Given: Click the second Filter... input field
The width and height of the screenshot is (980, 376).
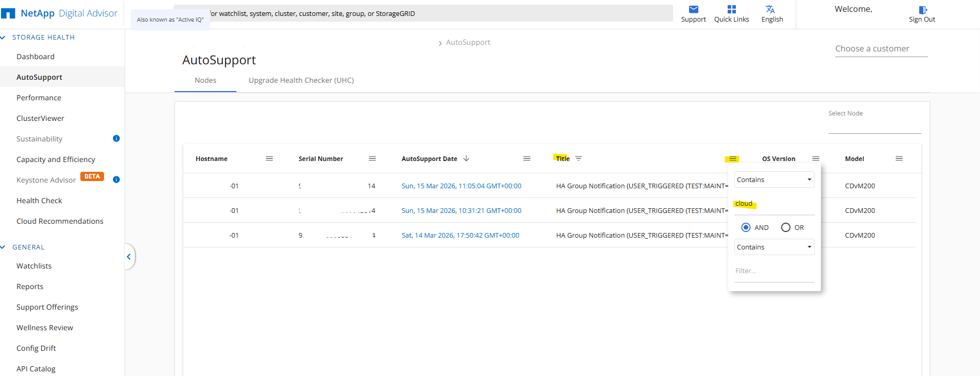Looking at the screenshot, I should tap(774, 271).
